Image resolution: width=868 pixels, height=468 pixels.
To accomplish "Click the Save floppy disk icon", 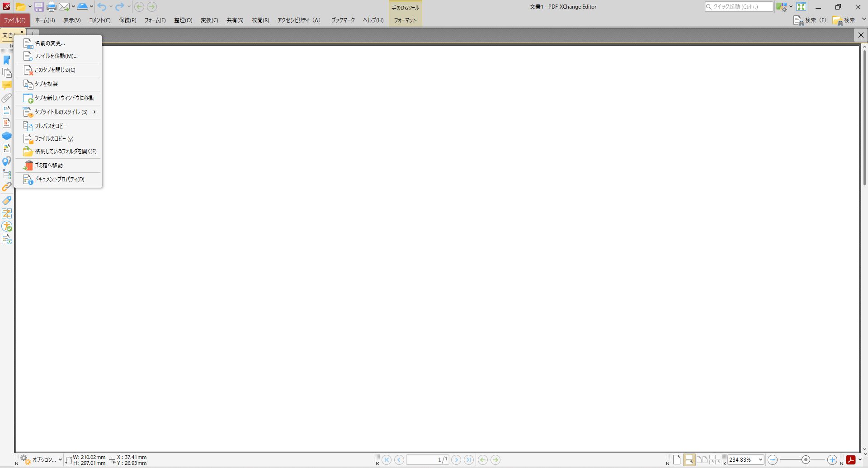I will pyautogui.click(x=39, y=7).
